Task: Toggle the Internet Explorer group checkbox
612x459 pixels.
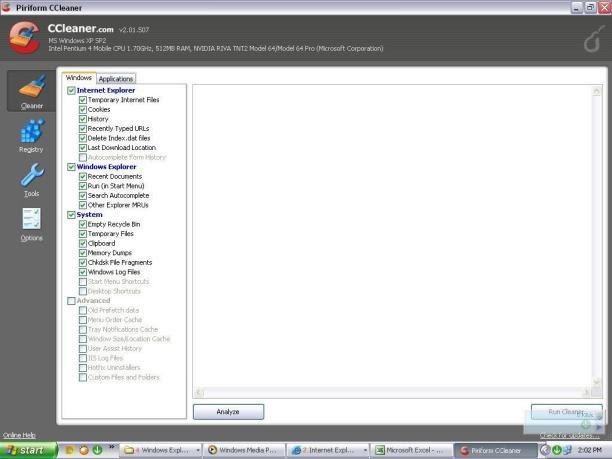Action: coord(71,91)
